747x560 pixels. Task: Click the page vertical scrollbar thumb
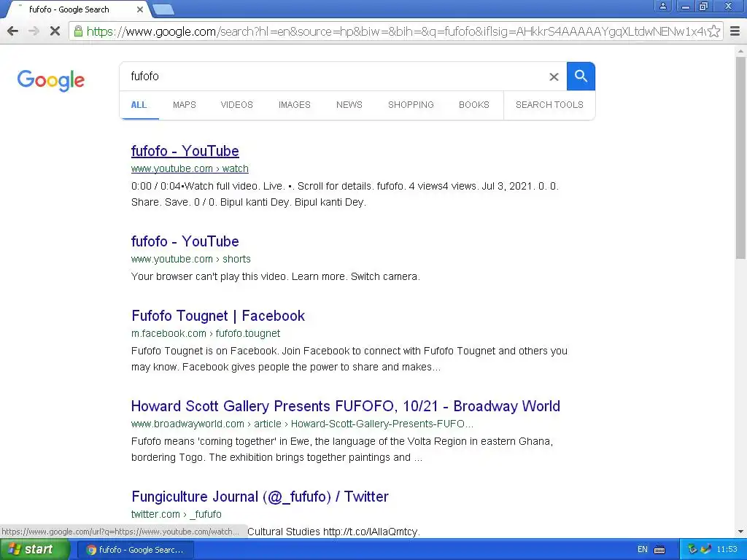point(740,157)
